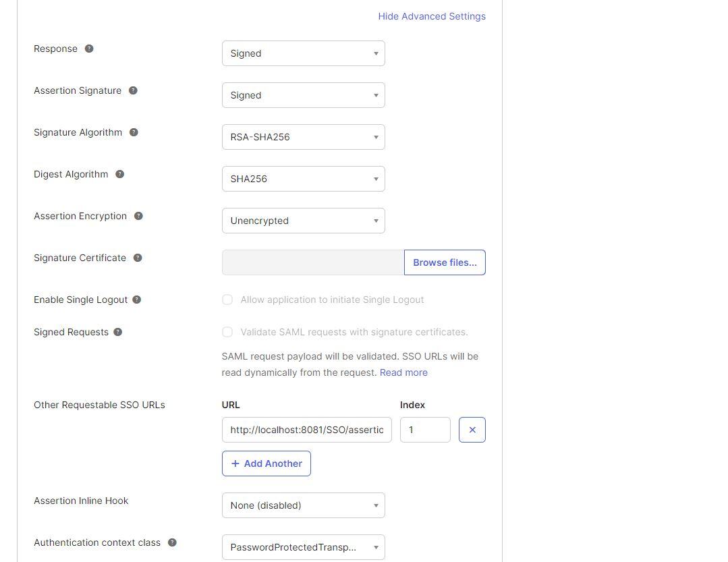This screenshot has width=728, height=562.
Task: Open the Signed Requests help tooltip
Action: (x=117, y=331)
